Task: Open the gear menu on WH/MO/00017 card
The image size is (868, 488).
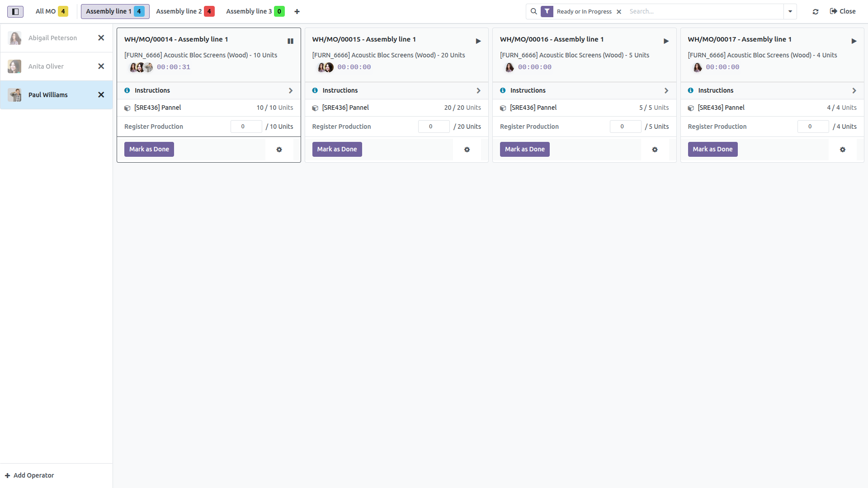Action: [x=843, y=150]
